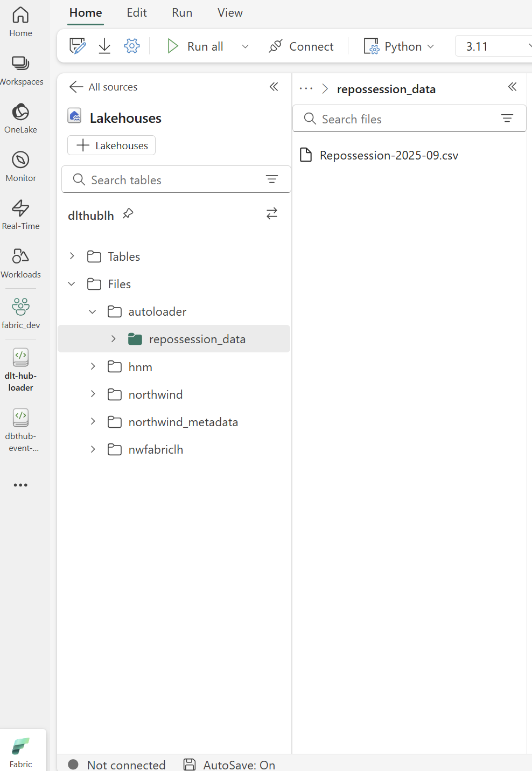
Task: Open notebook settings via the gear icon
Action: (x=131, y=46)
